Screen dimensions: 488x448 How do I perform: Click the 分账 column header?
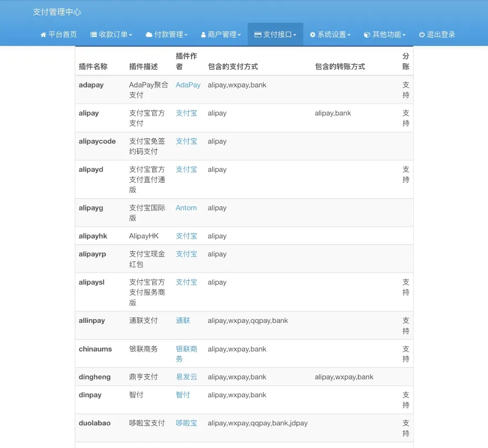coord(406,61)
